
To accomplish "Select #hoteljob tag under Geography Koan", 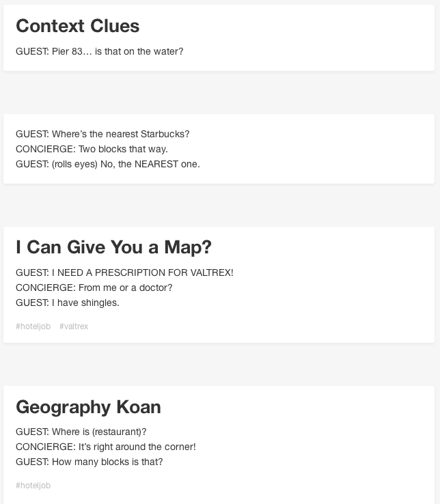I will pos(33,486).
